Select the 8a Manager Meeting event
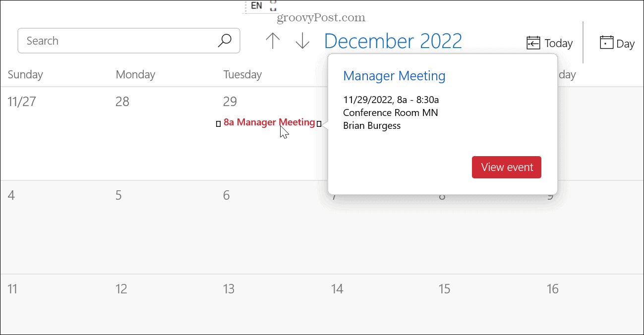 pyautogui.click(x=269, y=122)
